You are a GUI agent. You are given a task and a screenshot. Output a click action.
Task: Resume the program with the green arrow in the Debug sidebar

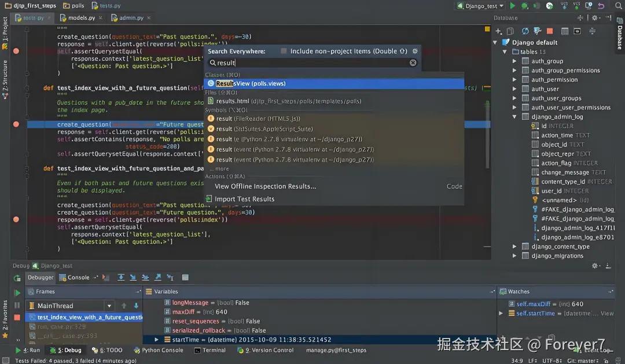point(17,293)
